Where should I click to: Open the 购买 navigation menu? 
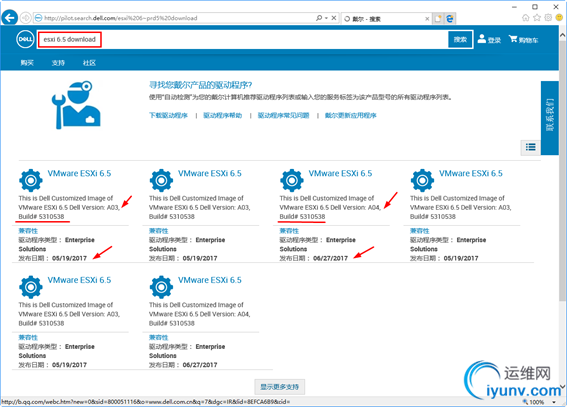[x=27, y=63]
